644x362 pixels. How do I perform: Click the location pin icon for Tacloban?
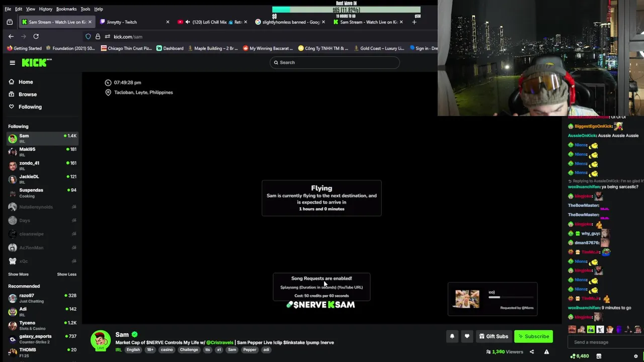tap(108, 93)
